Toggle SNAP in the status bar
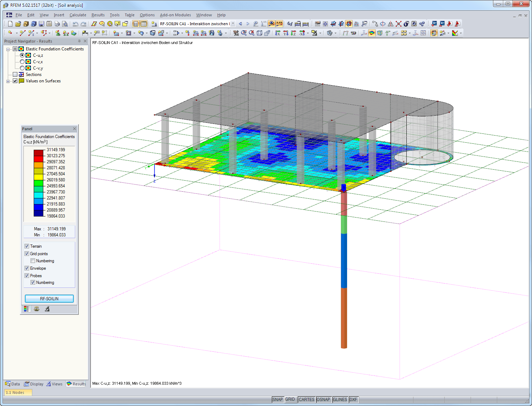The image size is (532, 406). pyautogui.click(x=278, y=400)
